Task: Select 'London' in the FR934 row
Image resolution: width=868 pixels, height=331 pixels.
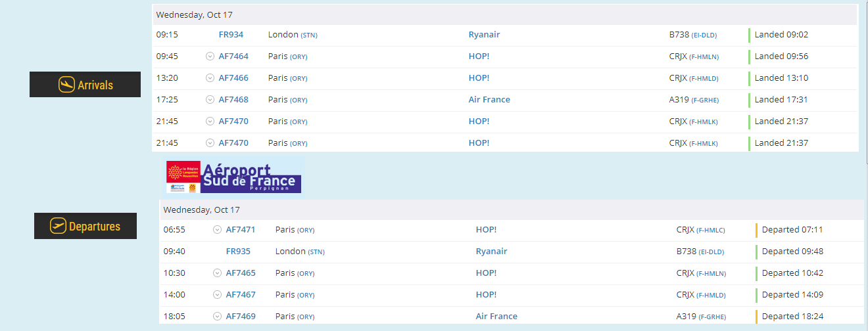Action: click(283, 35)
